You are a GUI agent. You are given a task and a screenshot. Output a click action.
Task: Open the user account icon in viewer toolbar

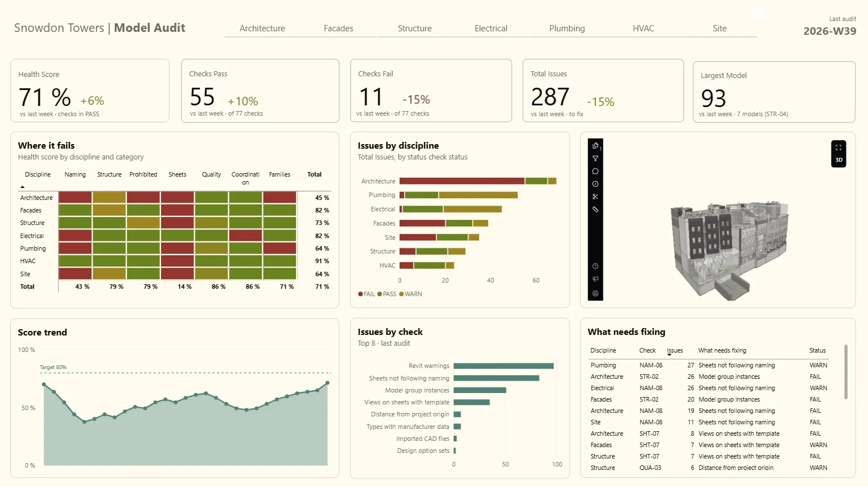click(x=595, y=293)
